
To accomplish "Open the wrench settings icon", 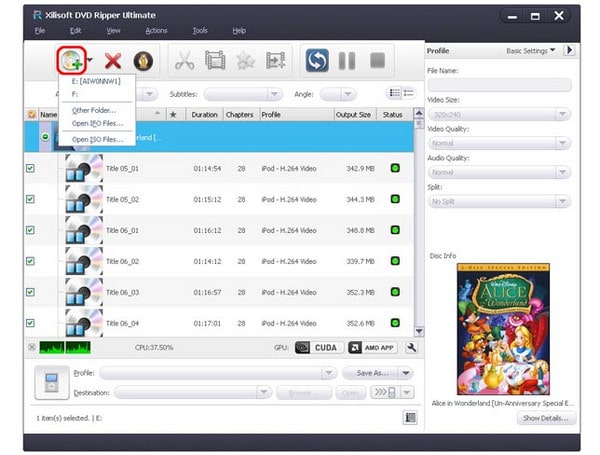I will 410,347.
